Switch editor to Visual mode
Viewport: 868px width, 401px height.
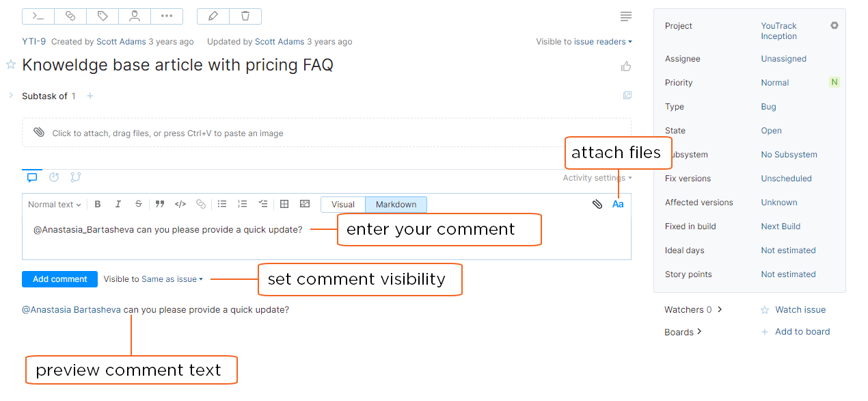point(343,205)
